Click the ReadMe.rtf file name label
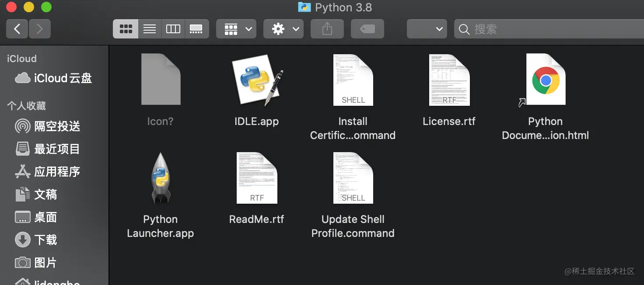Viewport: 644px width, 285px height. (257, 219)
